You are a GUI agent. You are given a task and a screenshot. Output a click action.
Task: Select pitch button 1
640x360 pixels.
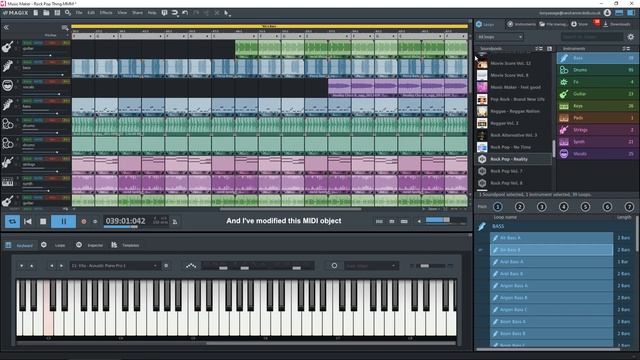click(x=498, y=207)
